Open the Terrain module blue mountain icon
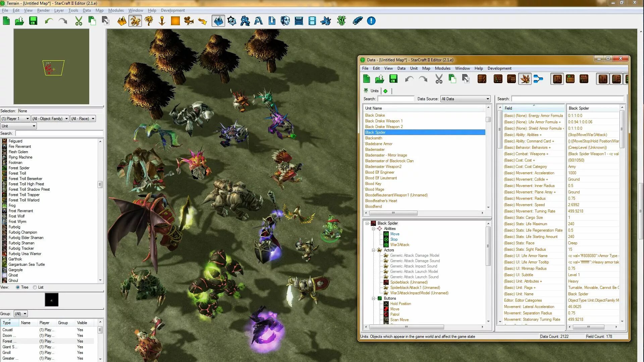Image resolution: width=644 pixels, height=362 pixels. 218,21
